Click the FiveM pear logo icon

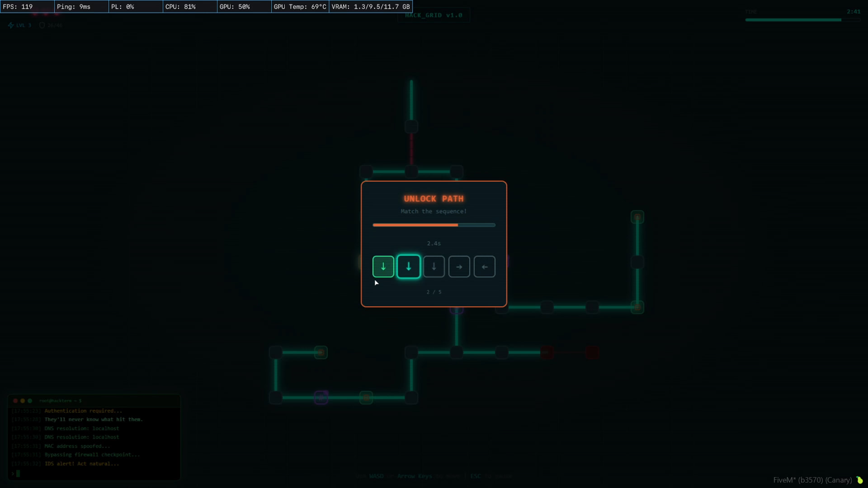pos(859,480)
